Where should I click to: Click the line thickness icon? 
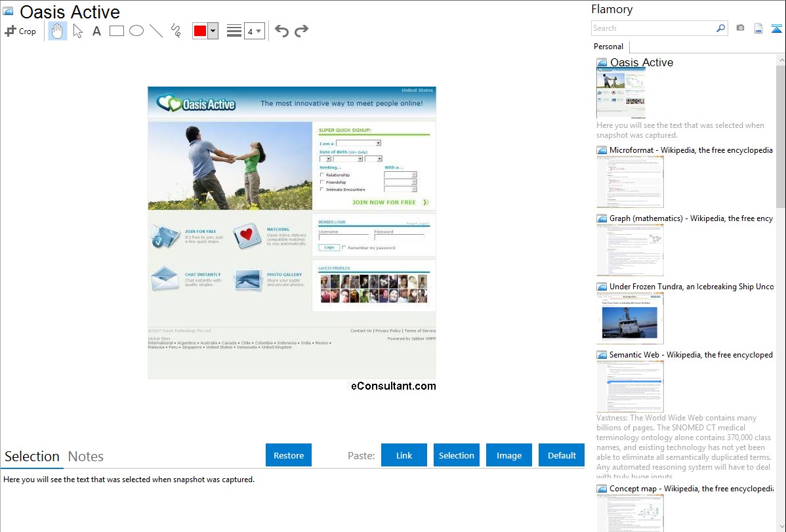click(x=234, y=31)
